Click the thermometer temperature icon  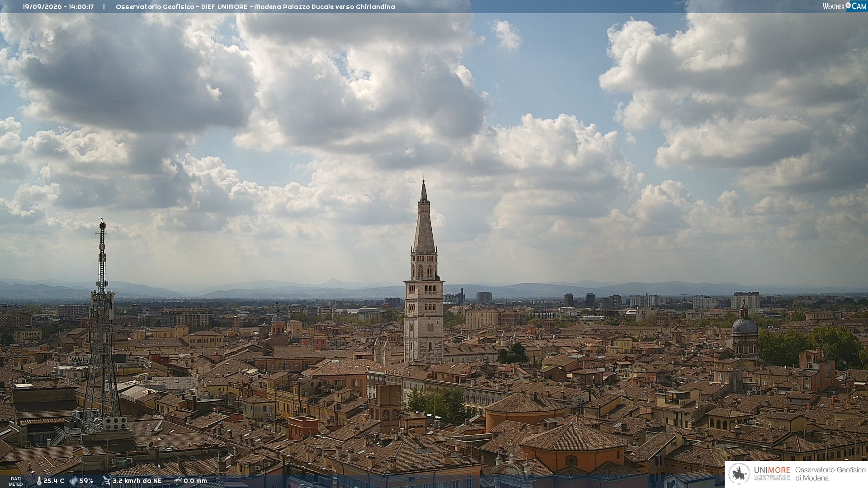pos(39,481)
